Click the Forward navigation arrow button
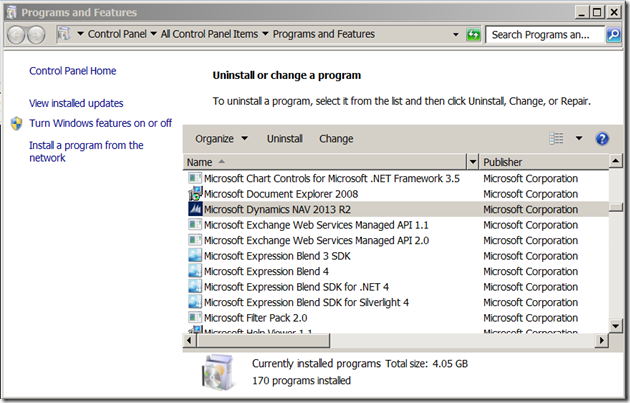 pyautogui.click(x=36, y=35)
